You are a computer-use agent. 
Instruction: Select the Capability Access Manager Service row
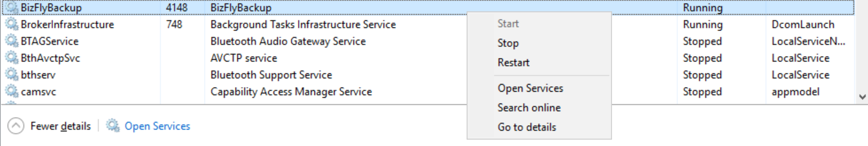[x=428, y=92]
